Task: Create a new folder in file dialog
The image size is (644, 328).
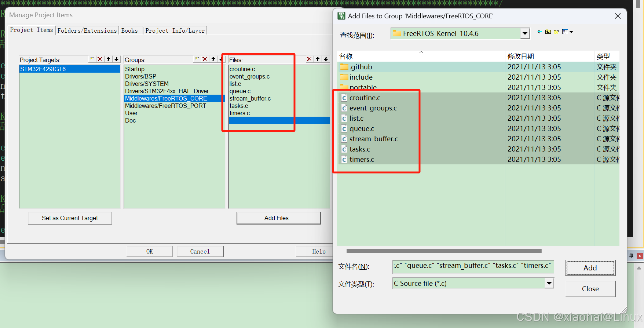Action: point(556,32)
